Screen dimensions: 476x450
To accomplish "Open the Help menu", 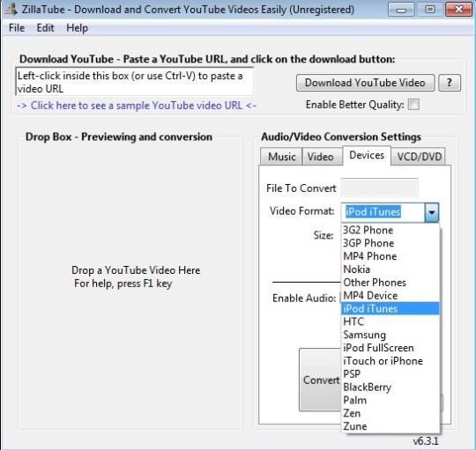I will (x=77, y=28).
